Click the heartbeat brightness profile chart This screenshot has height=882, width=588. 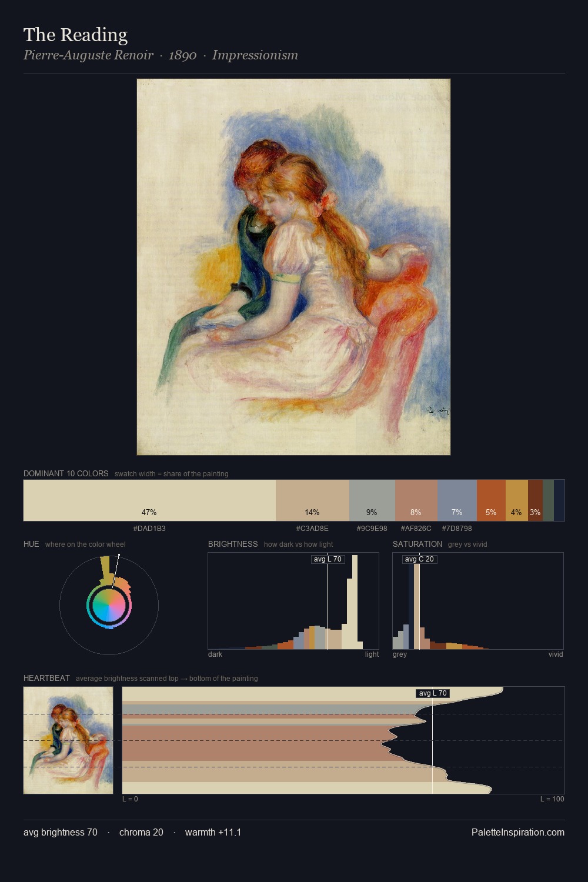pyautogui.click(x=343, y=740)
